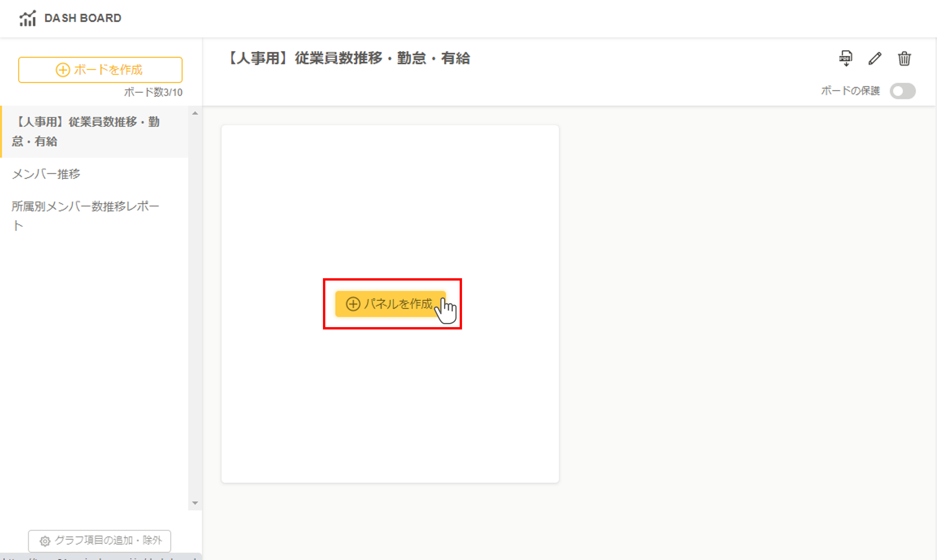Viewport: 937px width, 560px height.
Task: Click the DASH BOARD title text
Action: coord(83,18)
